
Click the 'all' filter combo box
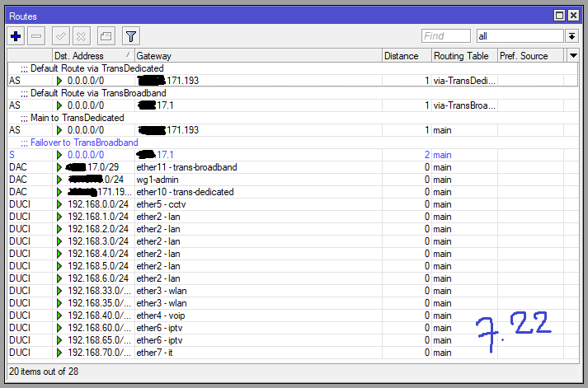tap(520, 36)
